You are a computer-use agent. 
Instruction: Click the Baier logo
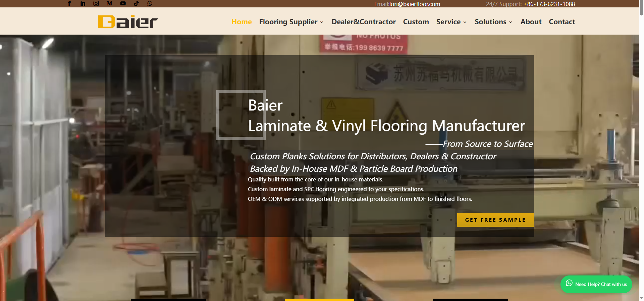click(x=128, y=22)
